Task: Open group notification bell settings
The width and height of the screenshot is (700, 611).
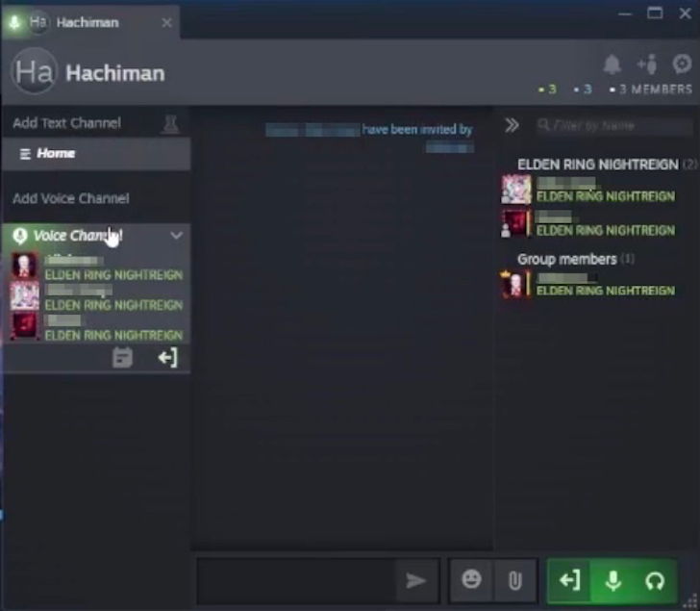Action: 612,64
